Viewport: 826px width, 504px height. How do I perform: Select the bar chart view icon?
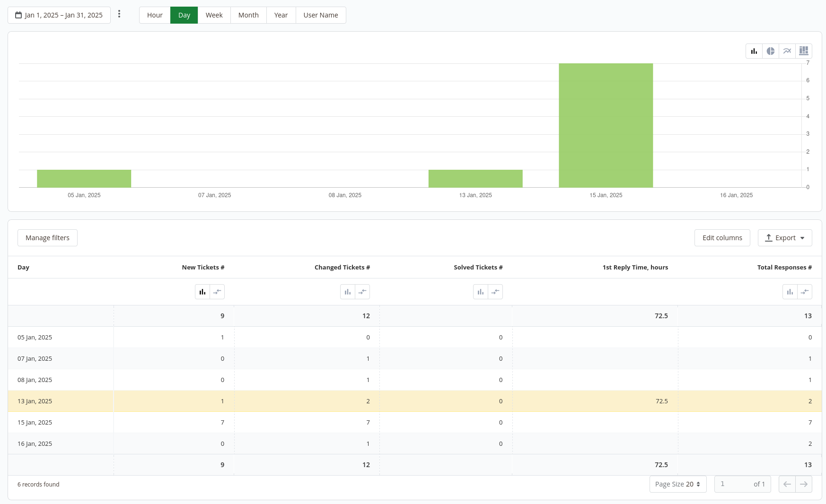[754, 51]
